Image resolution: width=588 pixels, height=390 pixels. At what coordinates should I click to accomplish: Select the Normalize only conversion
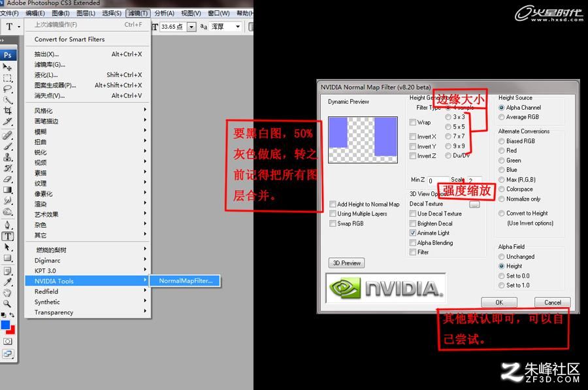(x=501, y=199)
